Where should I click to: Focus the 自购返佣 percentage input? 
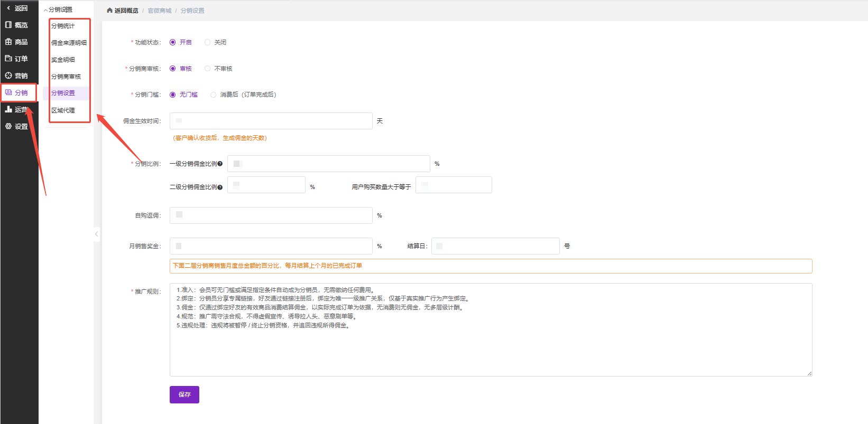coord(271,215)
